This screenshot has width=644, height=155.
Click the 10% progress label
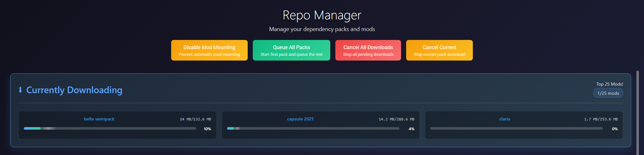[207, 129]
